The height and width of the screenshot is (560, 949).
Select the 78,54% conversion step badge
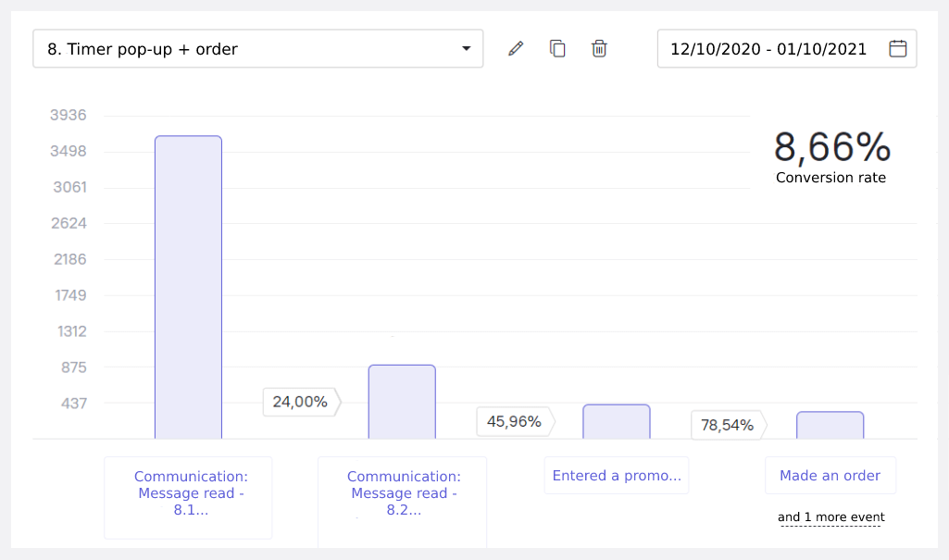(x=728, y=425)
